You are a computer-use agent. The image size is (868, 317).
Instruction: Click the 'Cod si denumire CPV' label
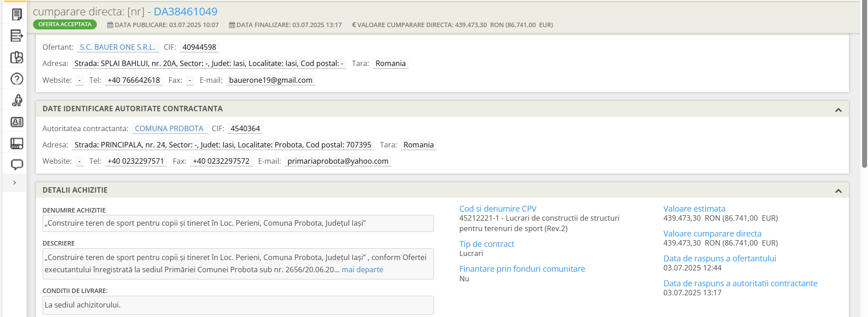(x=498, y=209)
